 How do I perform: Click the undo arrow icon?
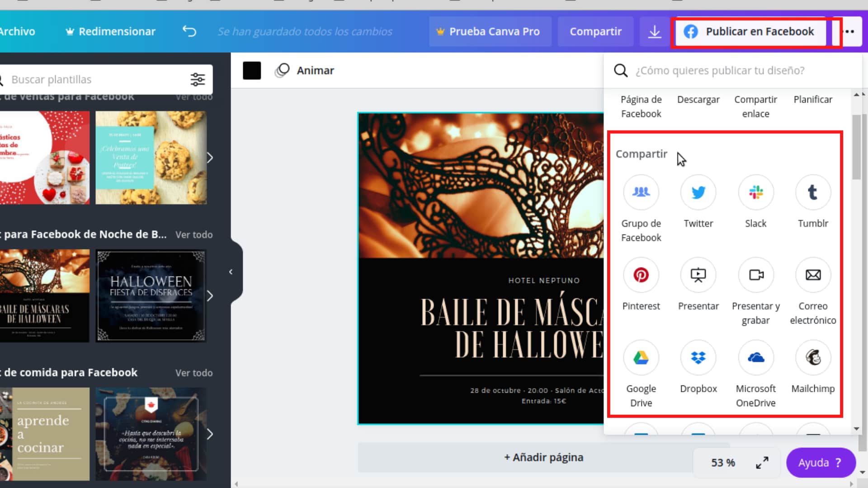pos(189,31)
